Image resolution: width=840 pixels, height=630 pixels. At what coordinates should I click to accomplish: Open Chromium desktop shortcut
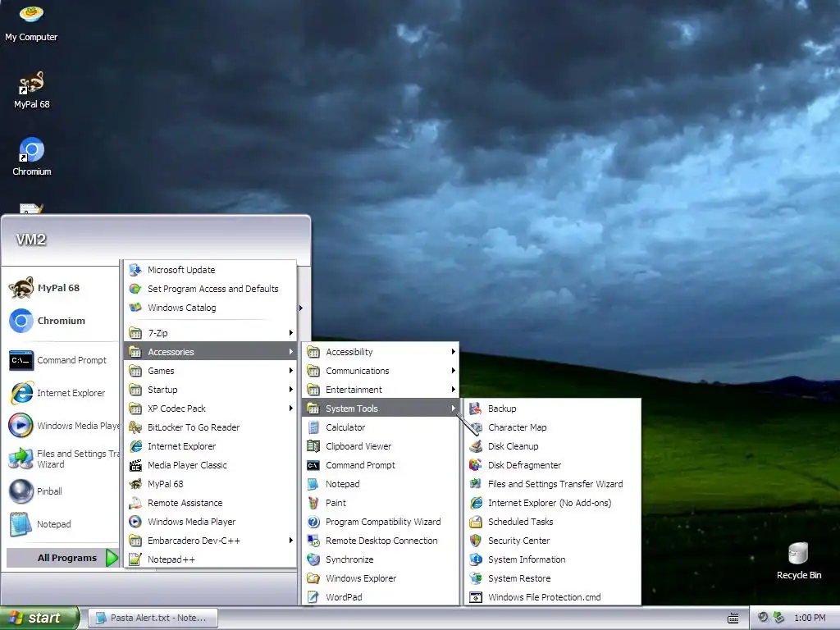tap(32, 157)
